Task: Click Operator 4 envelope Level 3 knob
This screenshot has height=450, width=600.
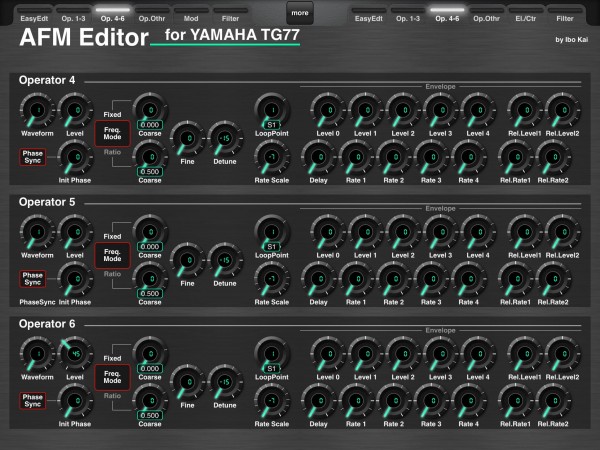Action: [440, 110]
